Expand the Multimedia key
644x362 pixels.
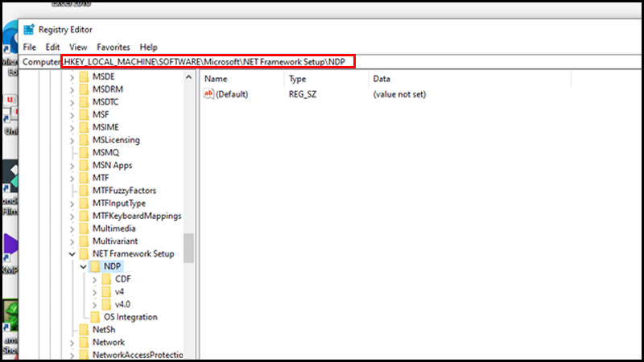(72, 229)
